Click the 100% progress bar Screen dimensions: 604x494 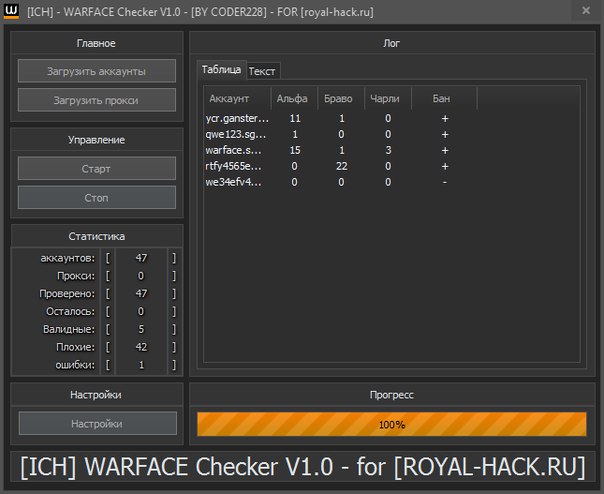point(392,424)
